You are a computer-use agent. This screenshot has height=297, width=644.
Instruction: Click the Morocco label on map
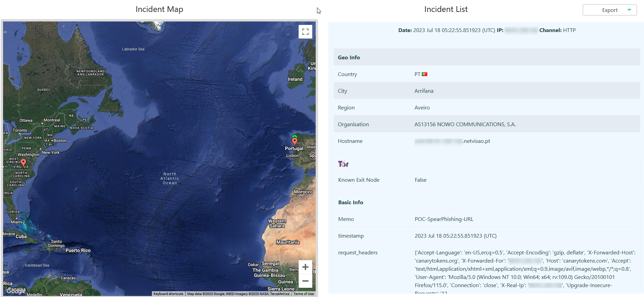[x=303, y=192]
